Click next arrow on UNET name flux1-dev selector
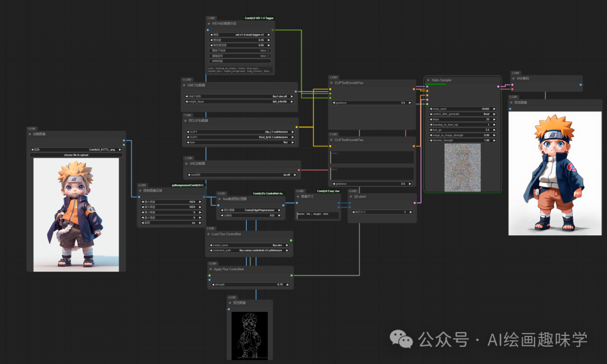This screenshot has height=364, width=607. [x=292, y=96]
